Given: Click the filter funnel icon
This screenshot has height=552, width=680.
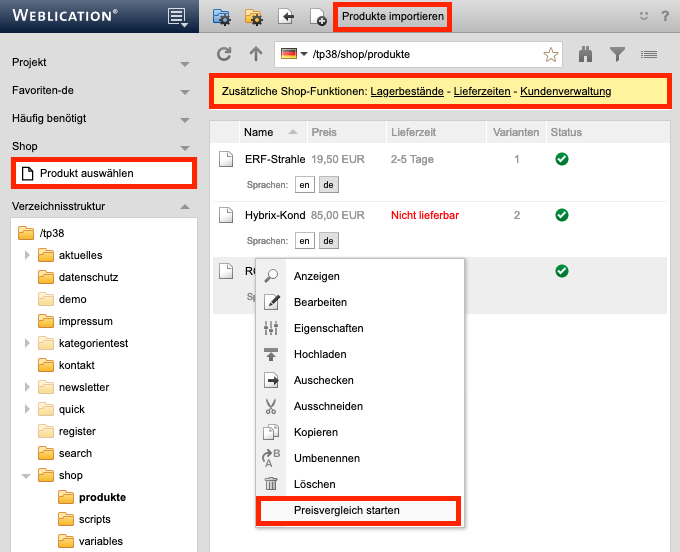Looking at the screenshot, I should click(x=617, y=54).
